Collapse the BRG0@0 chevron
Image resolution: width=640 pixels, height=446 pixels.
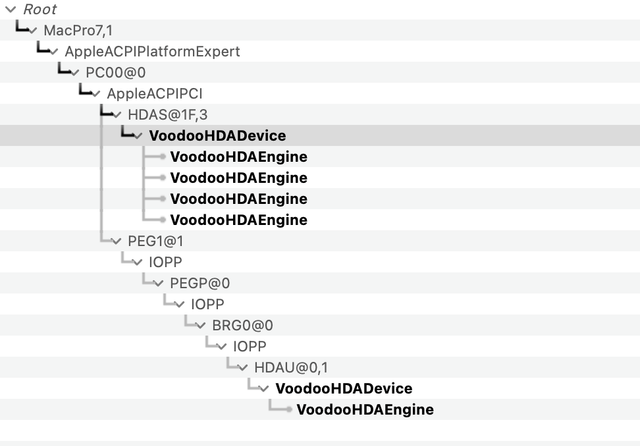click(x=201, y=326)
